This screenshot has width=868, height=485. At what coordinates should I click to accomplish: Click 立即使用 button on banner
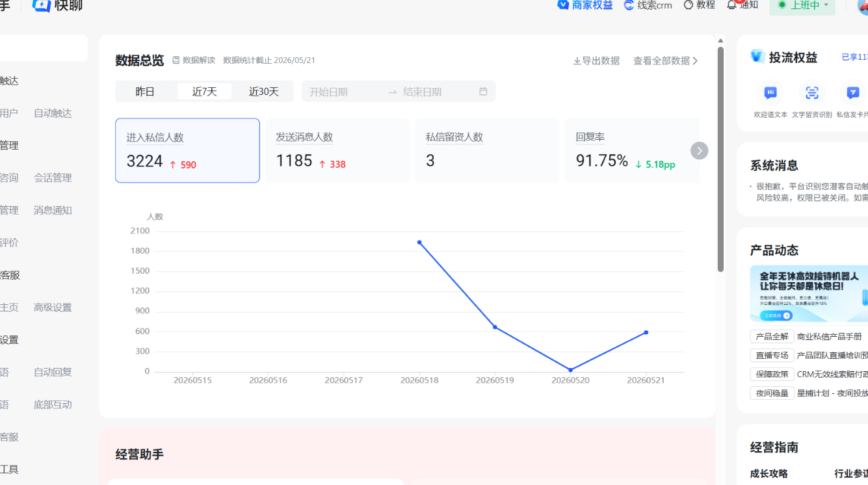coord(776,315)
